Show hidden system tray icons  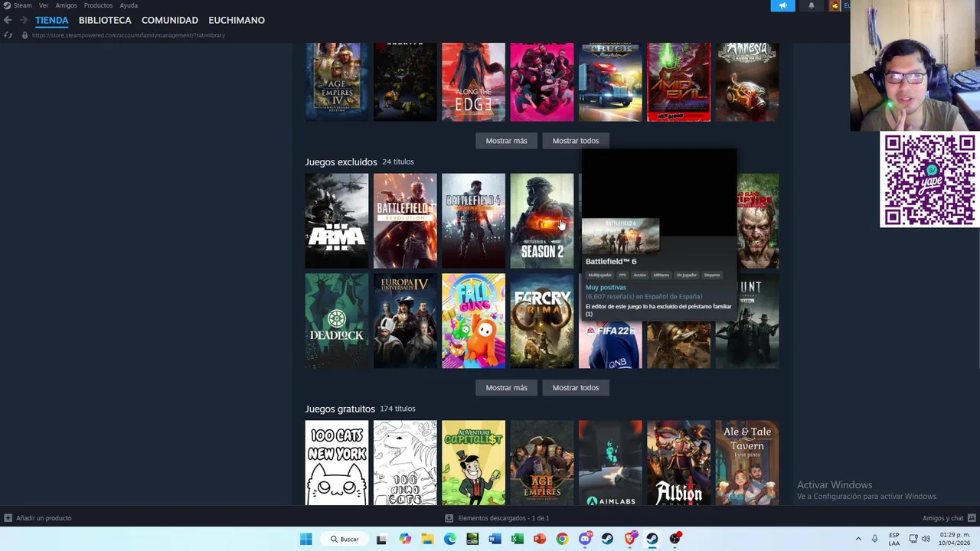pos(857,539)
